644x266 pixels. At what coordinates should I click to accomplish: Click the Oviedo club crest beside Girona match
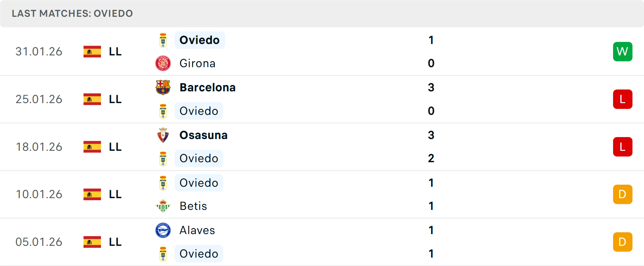163,40
